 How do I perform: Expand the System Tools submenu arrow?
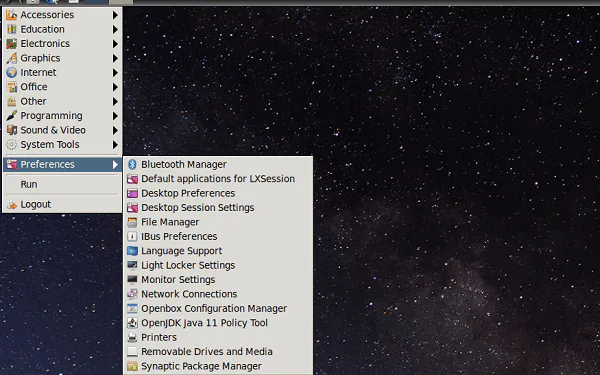(115, 145)
